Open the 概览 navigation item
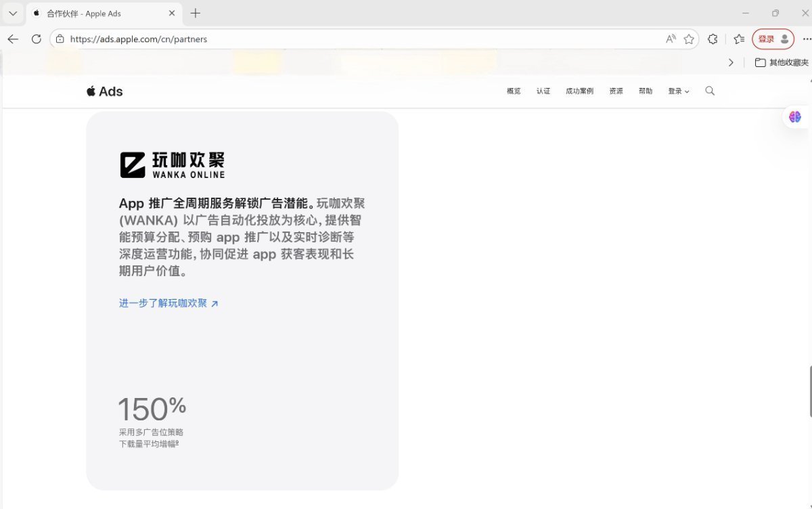This screenshot has width=812, height=509. pos(514,91)
